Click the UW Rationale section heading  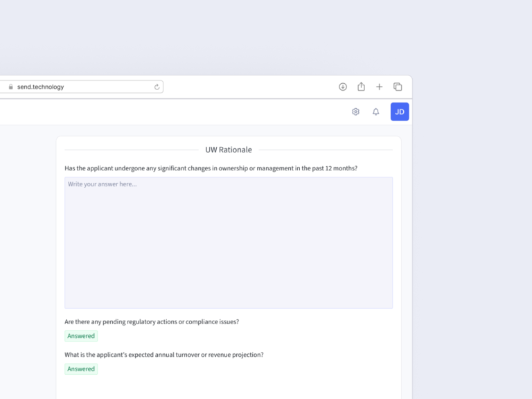[x=229, y=150]
